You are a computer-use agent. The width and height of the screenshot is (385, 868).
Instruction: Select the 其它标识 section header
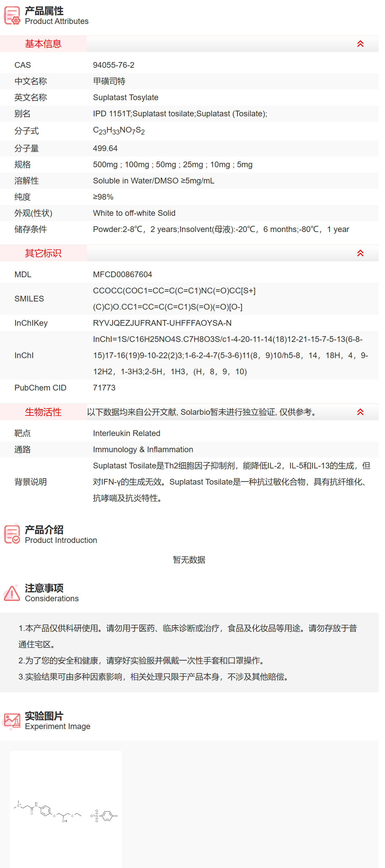[43, 253]
